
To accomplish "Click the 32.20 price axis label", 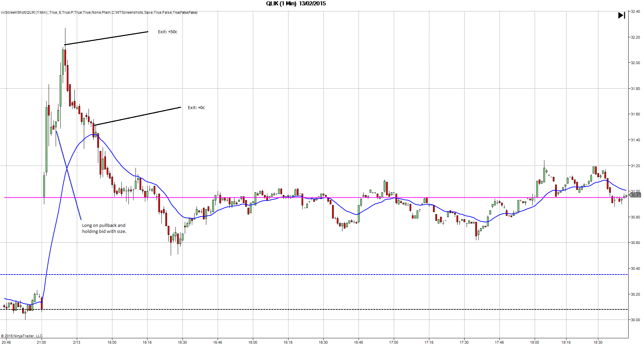I will click(x=635, y=37).
